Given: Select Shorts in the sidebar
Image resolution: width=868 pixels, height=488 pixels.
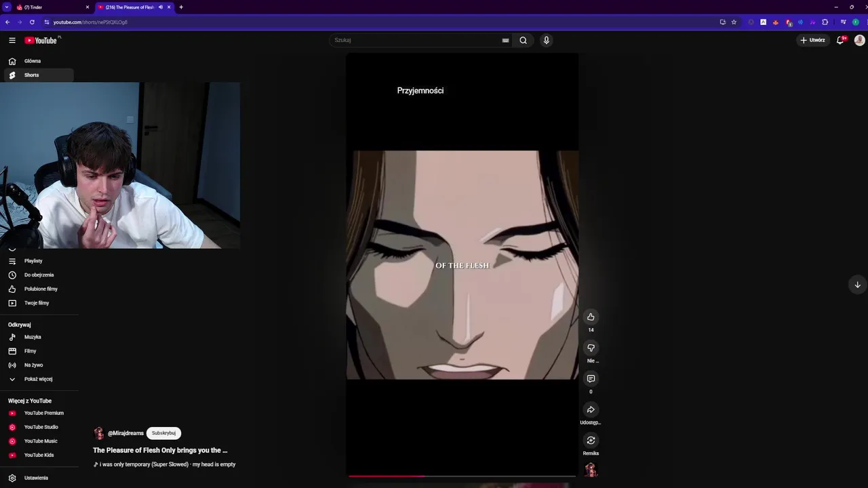Looking at the screenshot, I should pos(39,75).
